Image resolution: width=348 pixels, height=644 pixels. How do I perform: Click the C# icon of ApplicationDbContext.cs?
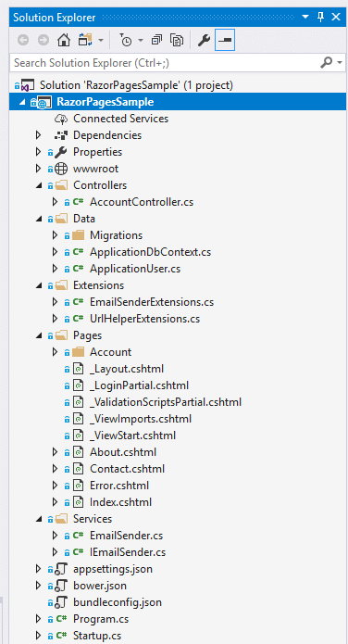tap(78, 252)
